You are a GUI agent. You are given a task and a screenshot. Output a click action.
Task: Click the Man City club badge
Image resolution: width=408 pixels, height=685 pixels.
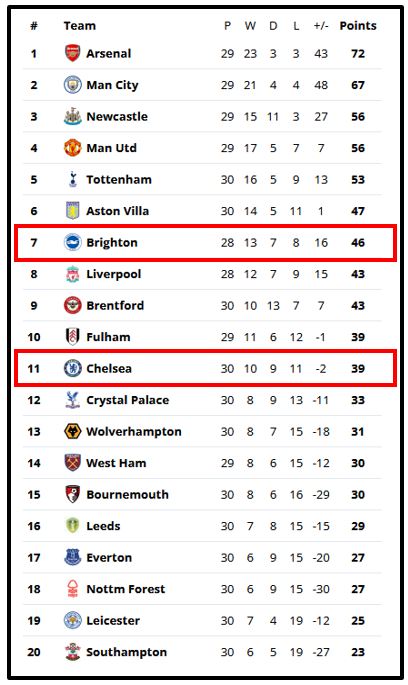tap(73, 85)
